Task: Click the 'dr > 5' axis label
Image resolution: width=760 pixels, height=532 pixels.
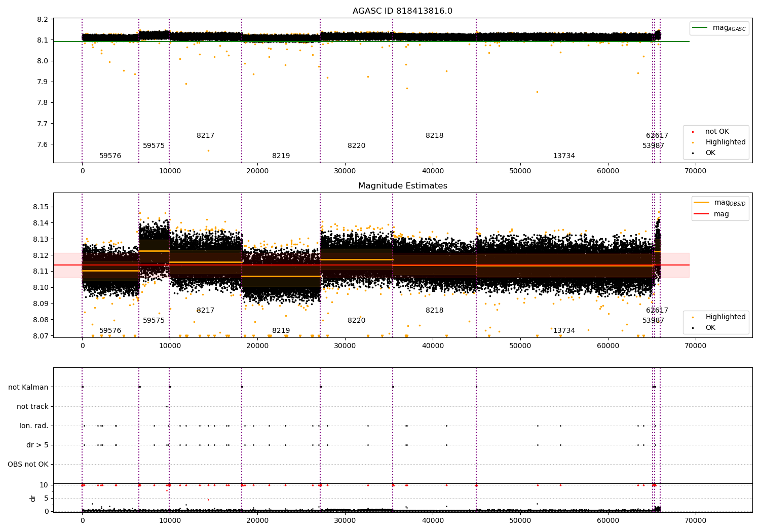Action: tap(37, 445)
